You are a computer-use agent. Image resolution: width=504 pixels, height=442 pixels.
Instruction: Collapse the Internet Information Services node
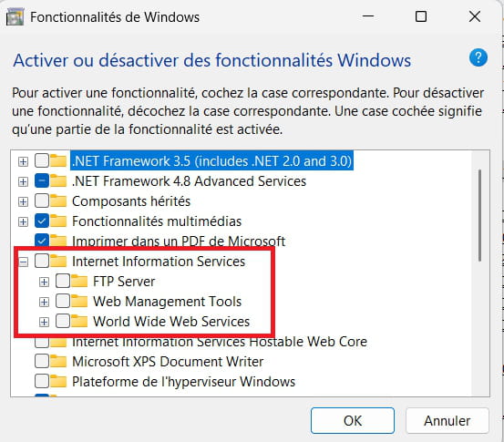pyautogui.click(x=23, y=262)
